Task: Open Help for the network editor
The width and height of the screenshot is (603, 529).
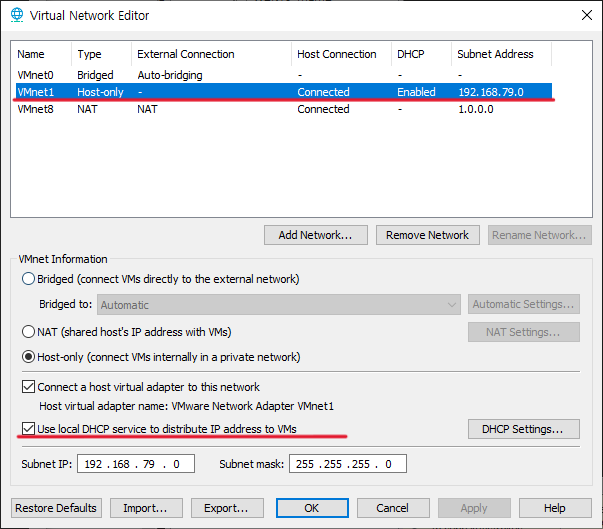Action: (x=555, y=508)
